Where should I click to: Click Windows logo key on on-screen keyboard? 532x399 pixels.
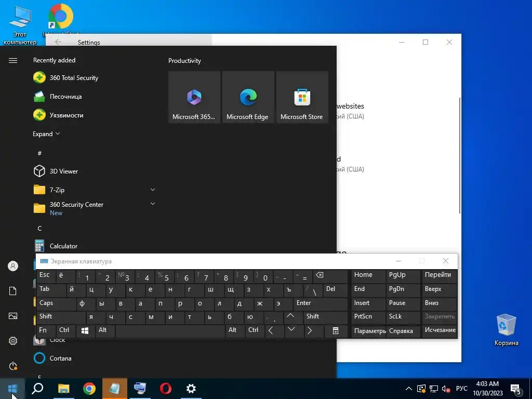(x=86, y=331)
